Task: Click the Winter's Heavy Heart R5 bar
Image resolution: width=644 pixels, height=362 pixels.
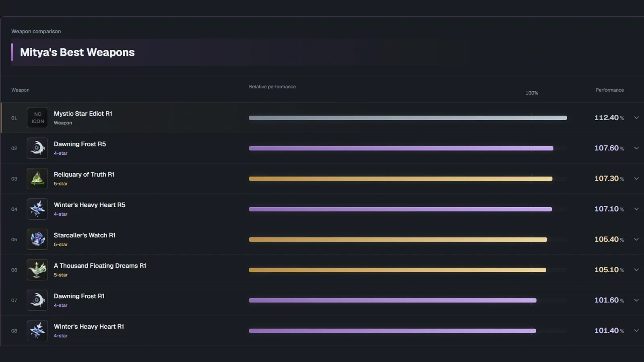Action: (x=400, y=209)
